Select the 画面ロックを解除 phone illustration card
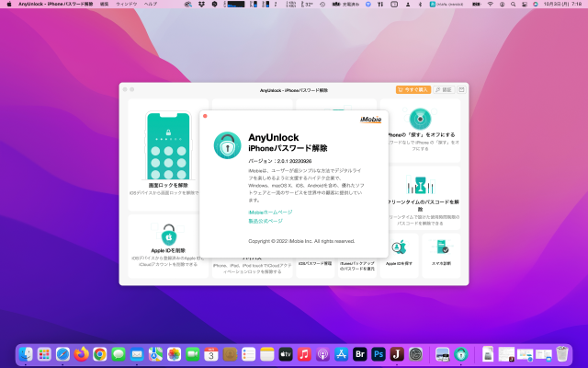Viewport: 588px width, 368px height. [x=168, y=146]
